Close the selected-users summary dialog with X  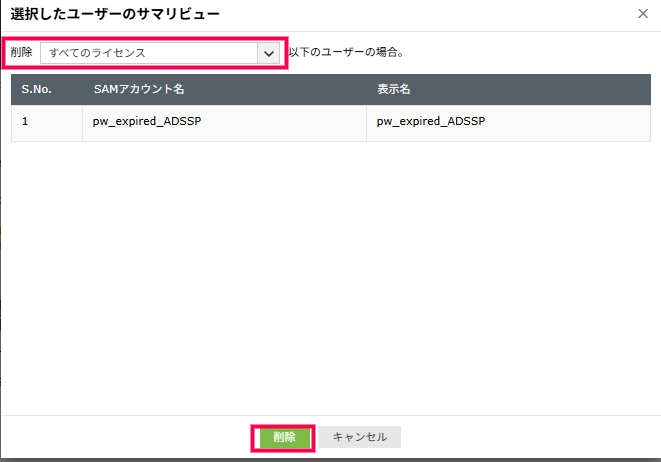(643, 14)
